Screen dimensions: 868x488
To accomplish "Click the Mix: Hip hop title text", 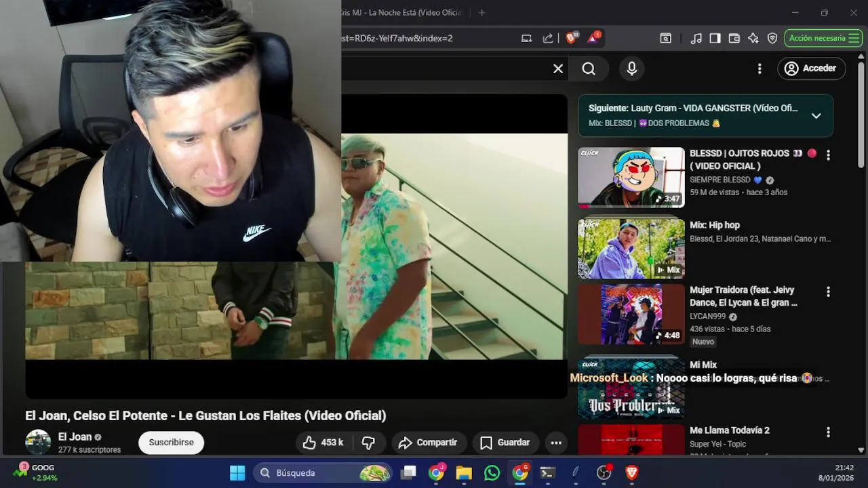I will point(715,225).
